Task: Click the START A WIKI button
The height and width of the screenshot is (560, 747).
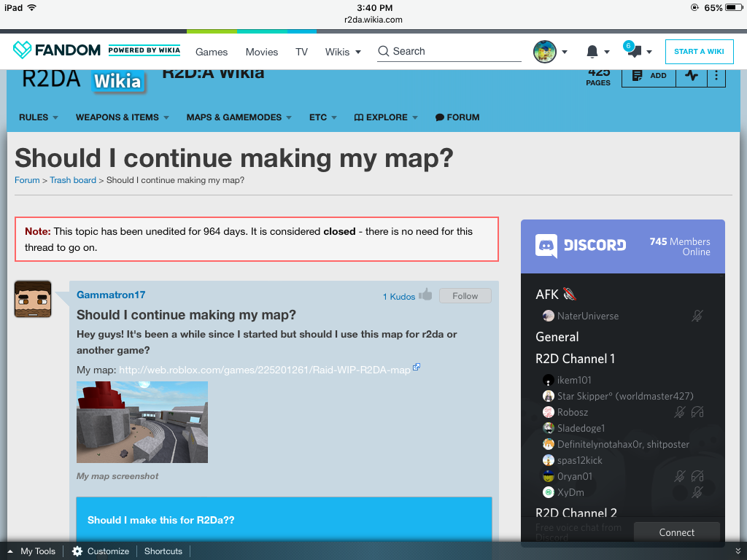Action: pos(699,52)
